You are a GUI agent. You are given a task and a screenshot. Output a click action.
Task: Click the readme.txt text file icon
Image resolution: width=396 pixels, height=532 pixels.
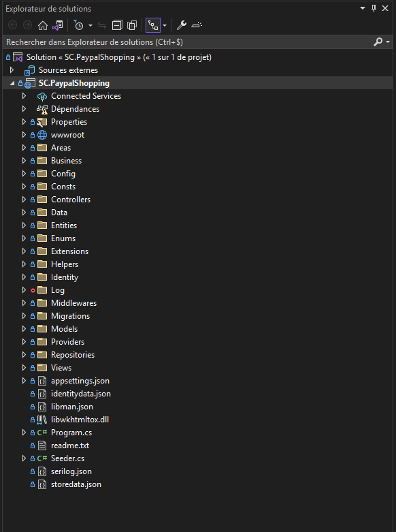(42, 445)
